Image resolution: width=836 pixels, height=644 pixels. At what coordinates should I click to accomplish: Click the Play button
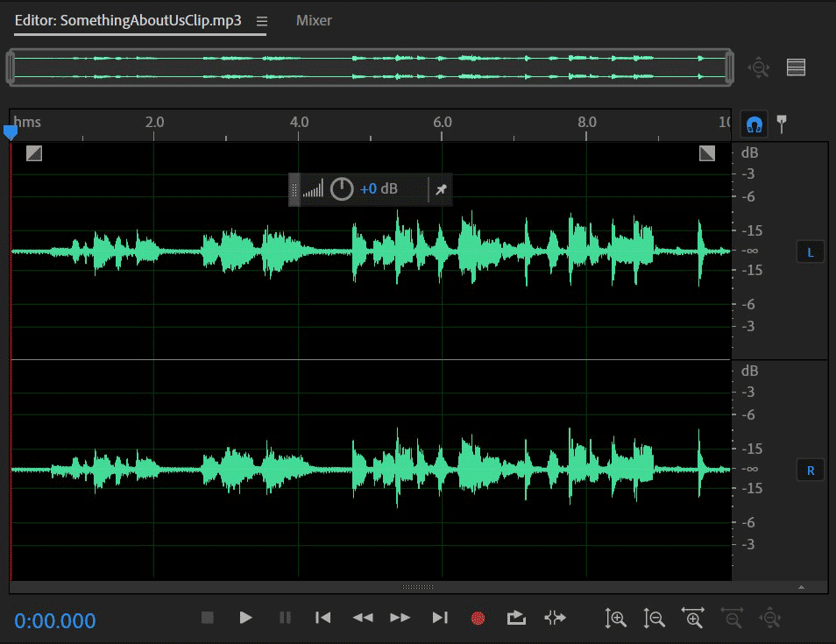(245, 618)
